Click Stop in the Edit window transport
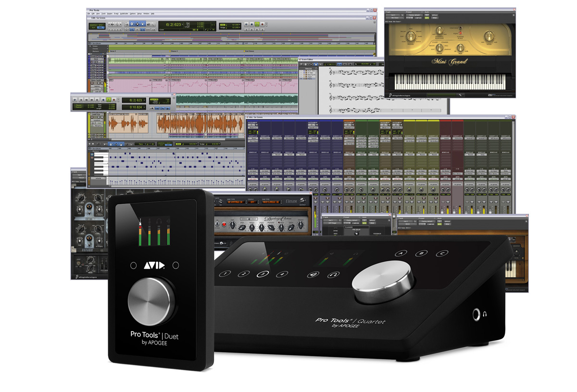 point(251,24)
